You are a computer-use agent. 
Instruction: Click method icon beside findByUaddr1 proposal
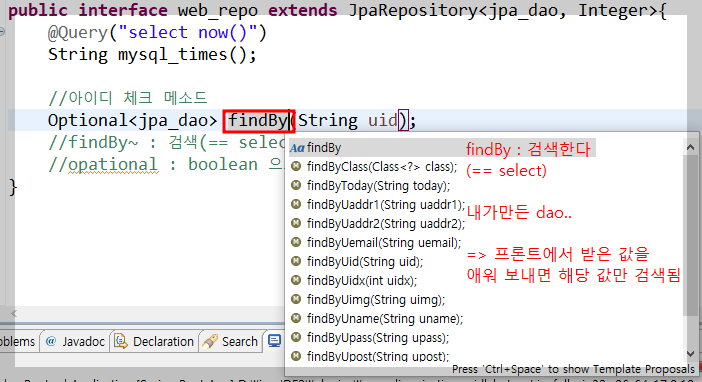[x=296, y=204]
